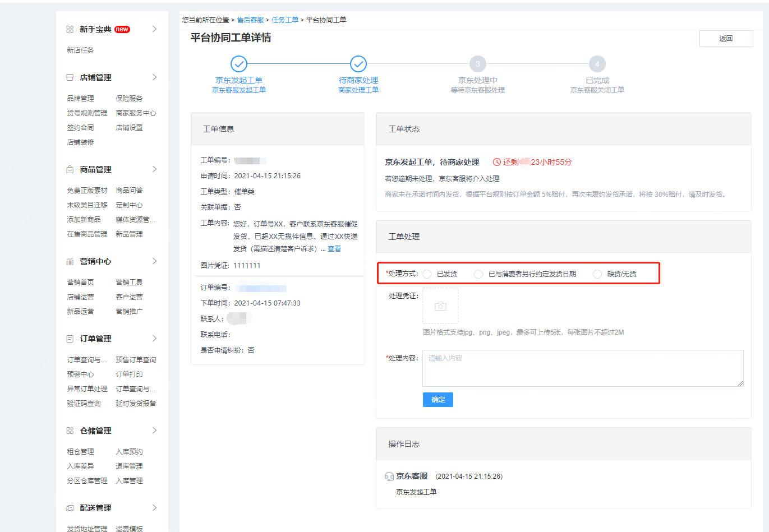Screen dimensions: 769x532
Task: Click the 京东处理中 progress step circle
Action: pyautogui.click(x=478, y=64)
